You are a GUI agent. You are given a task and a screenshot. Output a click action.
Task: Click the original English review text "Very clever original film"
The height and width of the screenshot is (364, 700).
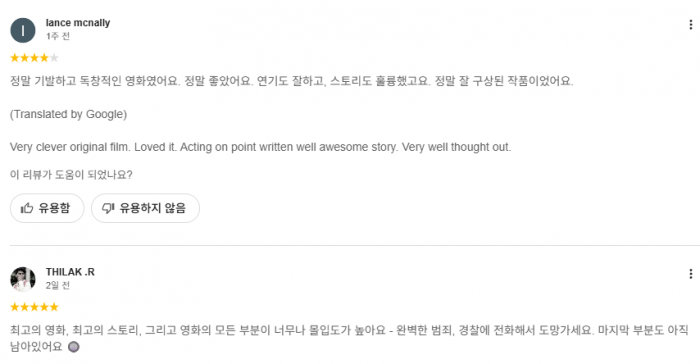(x=69, y=147)
